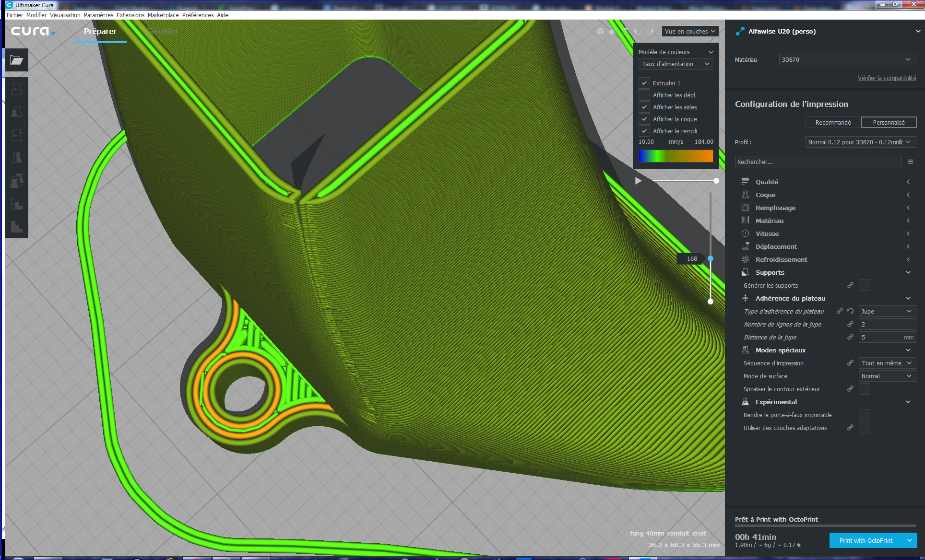This screenshot has width=925, height=560.
Task: Toggle Générer les supports checkbox
Action: tap(864, 285)
